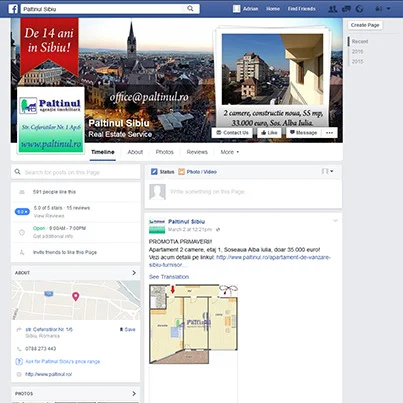This screenshot has height=403, width=403.
Task: Click the directions arrow icon by address
Action: [19, 330]
